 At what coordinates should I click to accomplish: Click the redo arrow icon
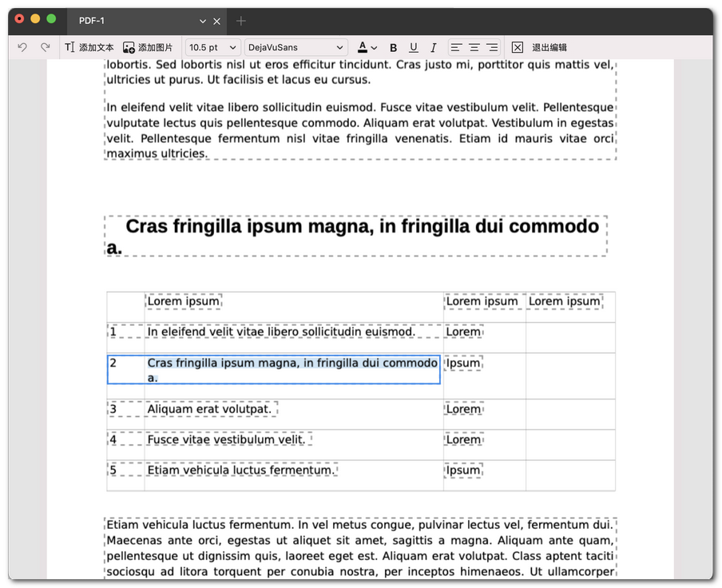coord(45,47)
